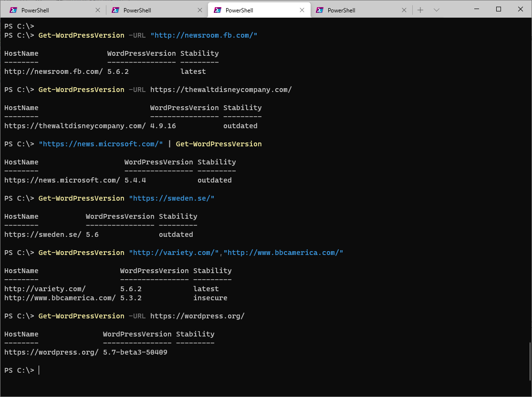Select the currently active PowerShell tab
This screenshot has height=397, width=532.
point(259,10)
